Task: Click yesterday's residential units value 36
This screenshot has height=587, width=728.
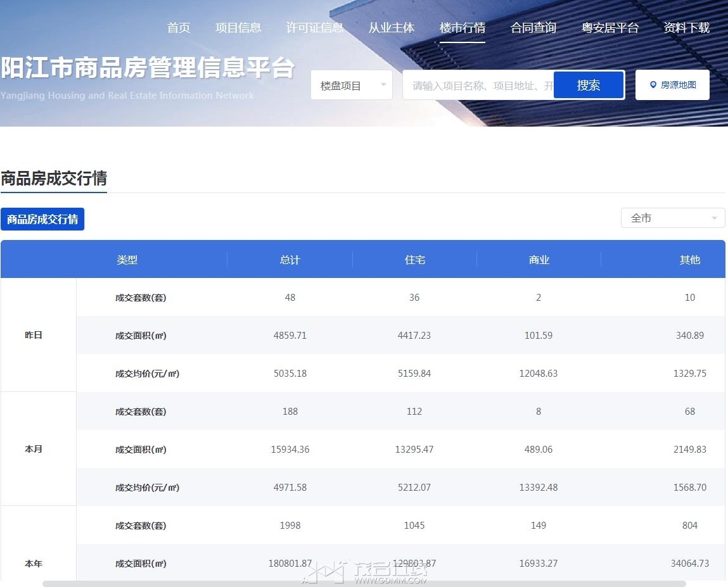Action: tap(414, 298)
